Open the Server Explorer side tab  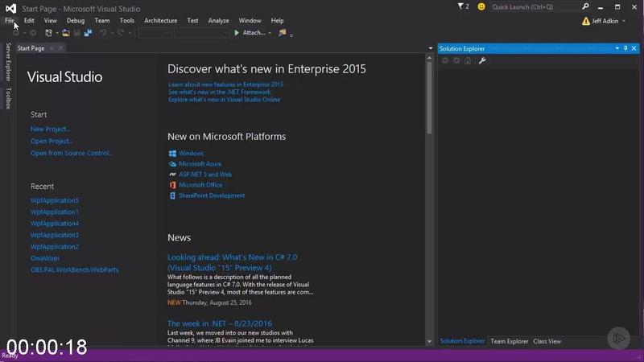pos(8,62)
